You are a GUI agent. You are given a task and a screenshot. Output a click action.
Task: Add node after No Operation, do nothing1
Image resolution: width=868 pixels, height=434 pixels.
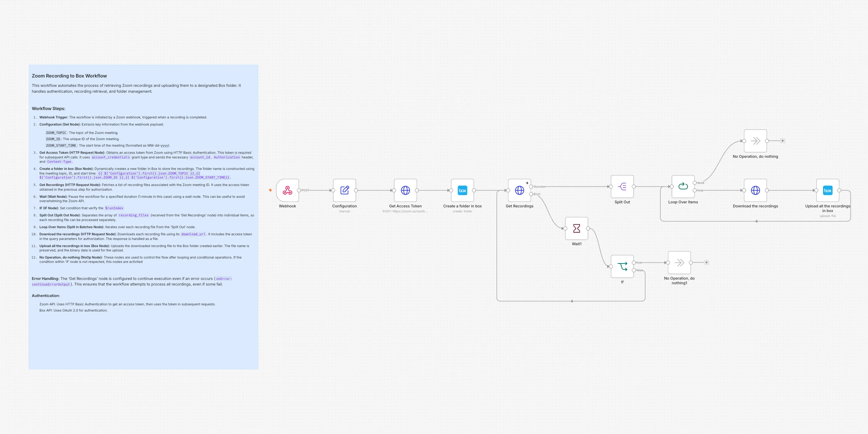(706, 263)
